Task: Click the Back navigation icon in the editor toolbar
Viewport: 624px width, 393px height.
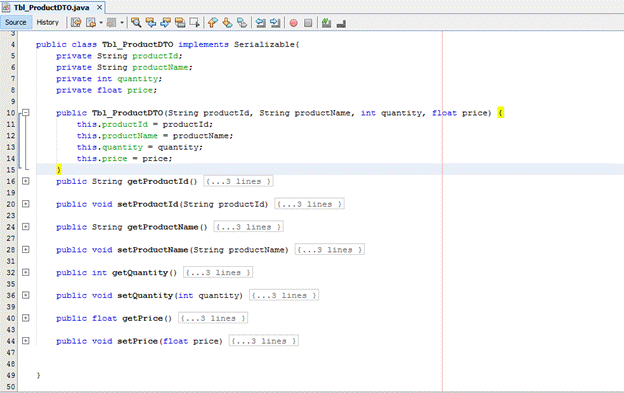Action: (x=91, y=23)
